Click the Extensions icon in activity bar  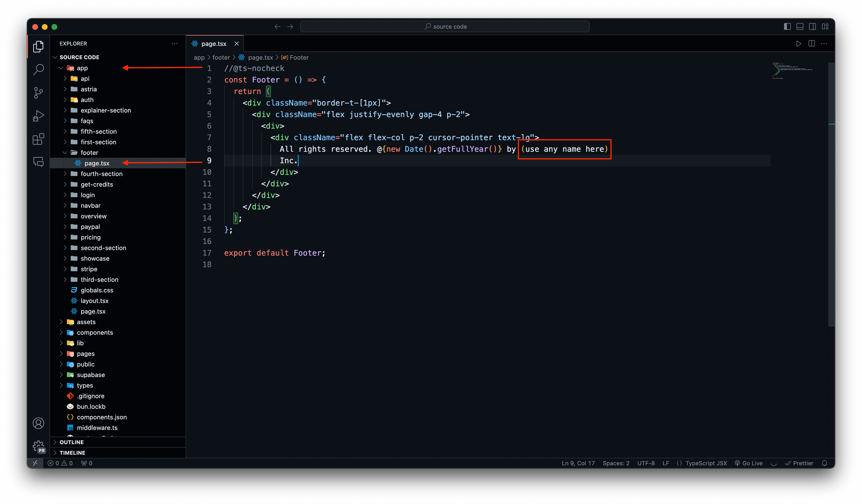(x=38, y=139)
